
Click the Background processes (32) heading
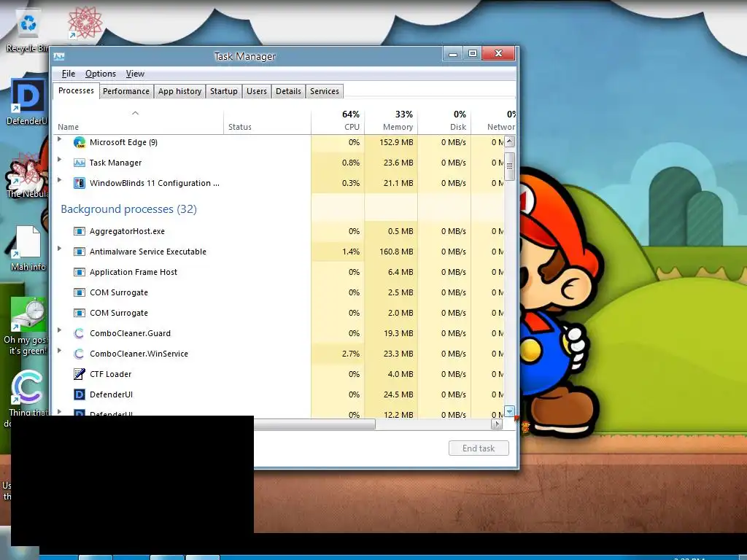[128, 209]
